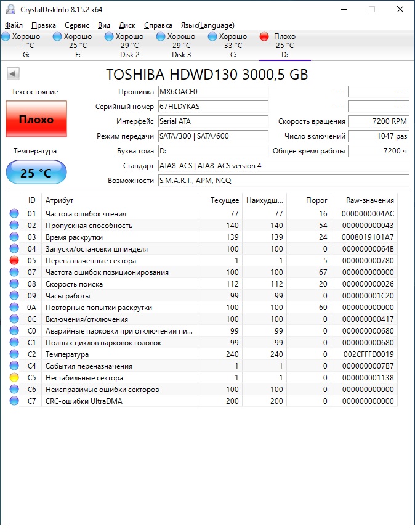This screenshot has height=532, width=415.
Task: Open the Файл menu
Action: pyautogui.click(x=14, y=25)
